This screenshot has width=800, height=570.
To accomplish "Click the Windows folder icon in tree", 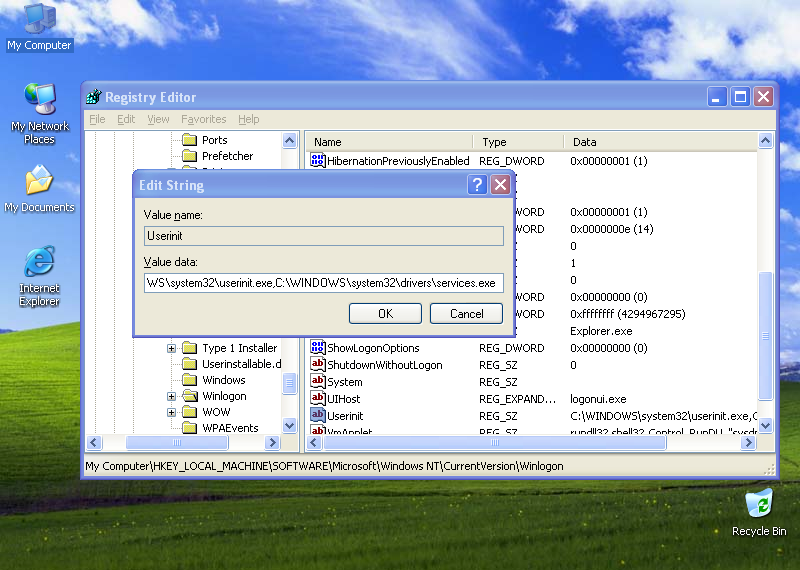I will 190,380.
